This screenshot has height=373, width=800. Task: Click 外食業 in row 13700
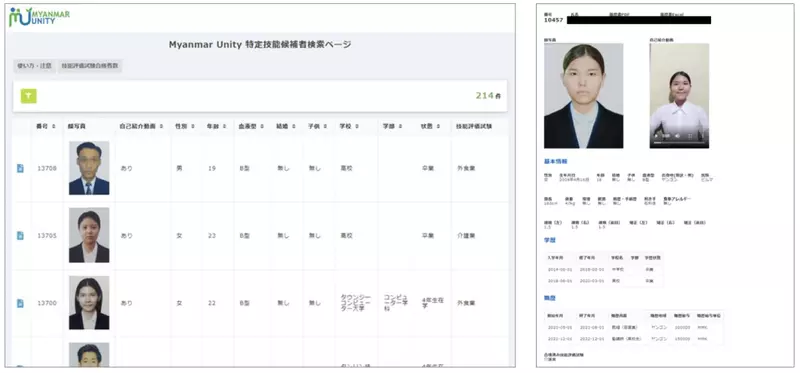[466, 303]
